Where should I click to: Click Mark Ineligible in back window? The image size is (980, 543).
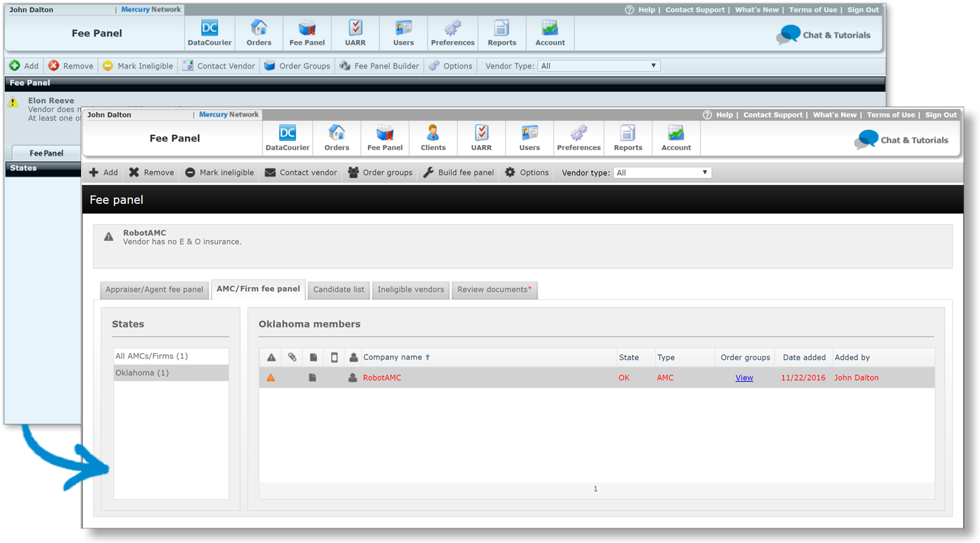(x=138, y=66)
